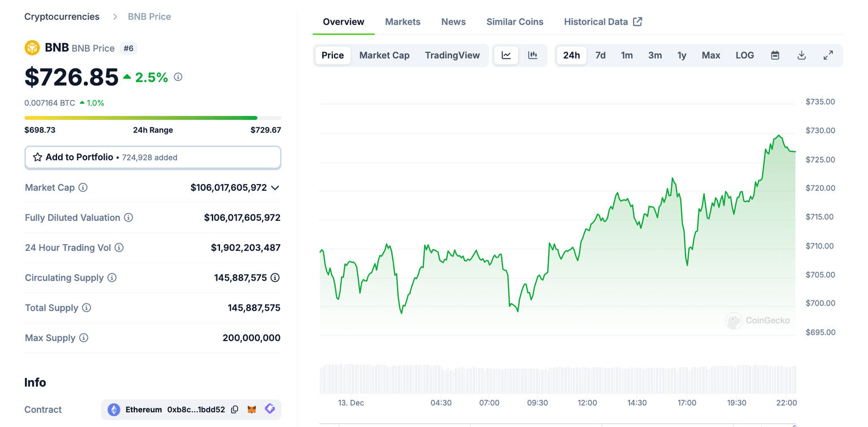868x427 pixels.
Task: Click the 24h Range price bar
Action: click(153, 118)
